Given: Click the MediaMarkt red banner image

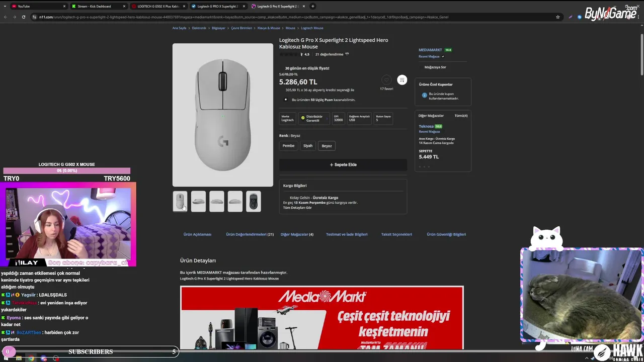Looking at the screenshot, I should (322, 318).
